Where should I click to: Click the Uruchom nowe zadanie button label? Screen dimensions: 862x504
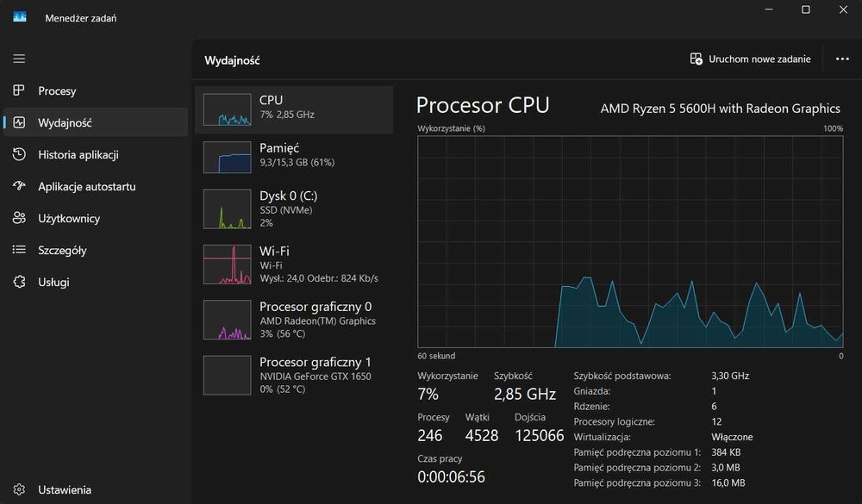coord(759,59)
